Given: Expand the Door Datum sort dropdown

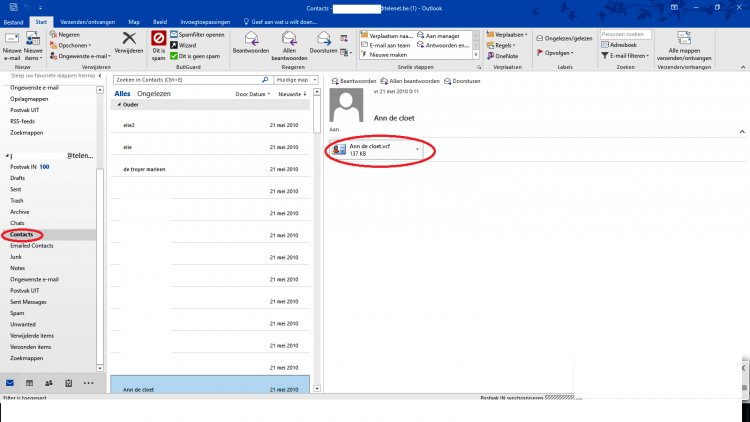Looking at the screenshot, I should [253, 94].
